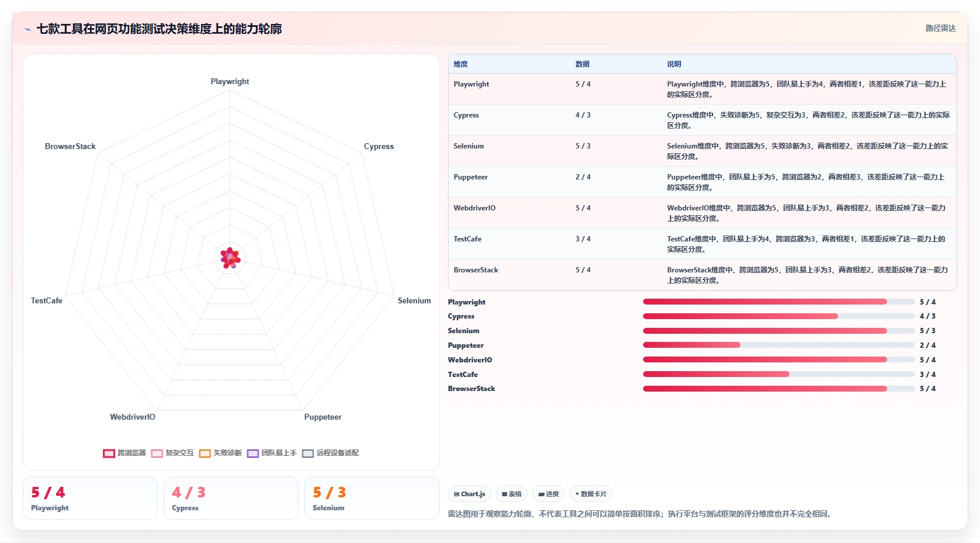
Task: Hide the 团队易上手 series in the legend
Action: pyautogui.click(x=272, y=453)
